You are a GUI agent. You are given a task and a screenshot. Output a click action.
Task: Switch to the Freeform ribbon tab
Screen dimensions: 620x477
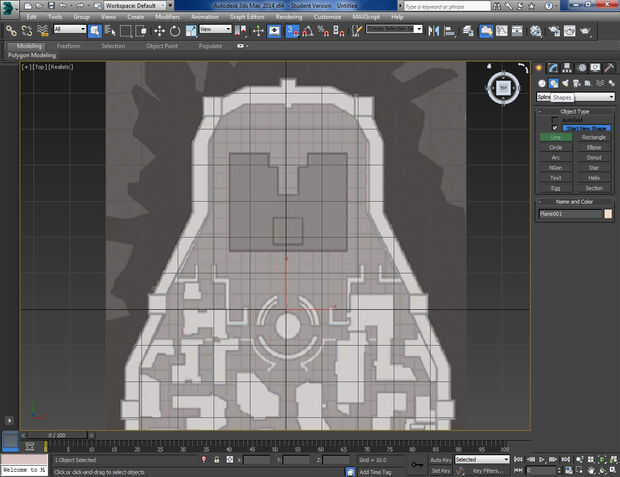(69, 46)
